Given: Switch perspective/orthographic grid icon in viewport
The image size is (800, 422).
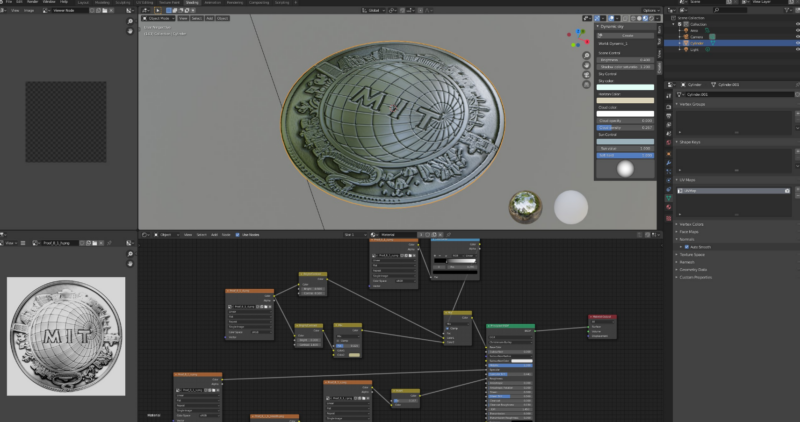Looking at the screenshot, I should click(586, 85).
